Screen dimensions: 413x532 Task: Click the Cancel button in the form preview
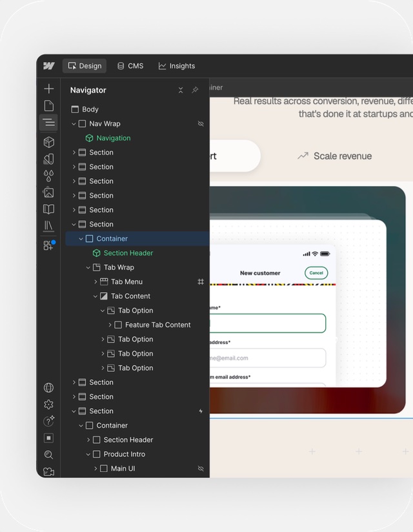click(316, 273)
